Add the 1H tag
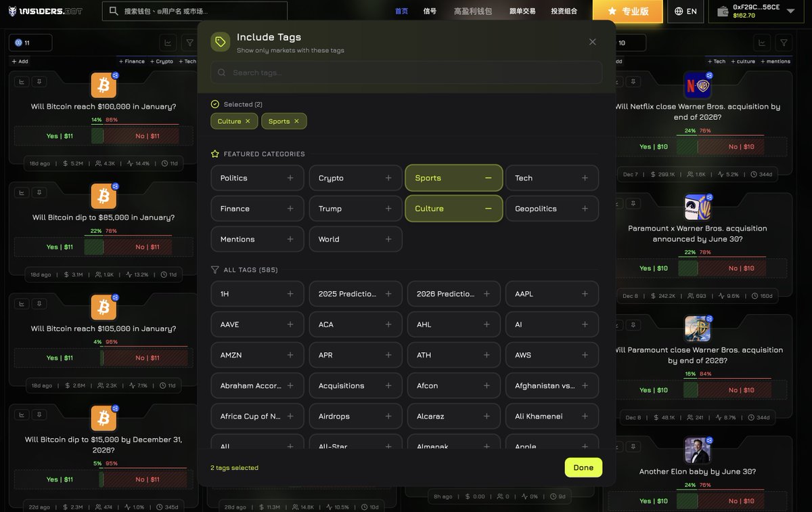 click(x=257, y=294)
